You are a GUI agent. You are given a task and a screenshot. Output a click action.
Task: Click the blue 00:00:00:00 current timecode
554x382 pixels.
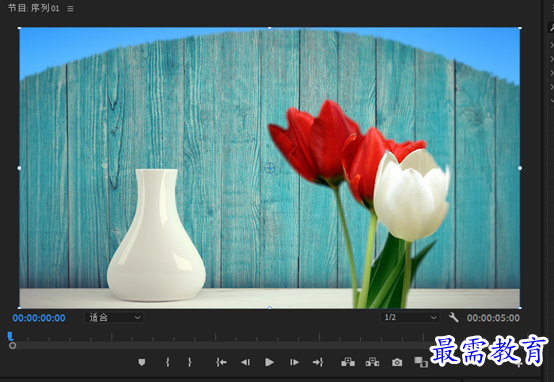39,318
